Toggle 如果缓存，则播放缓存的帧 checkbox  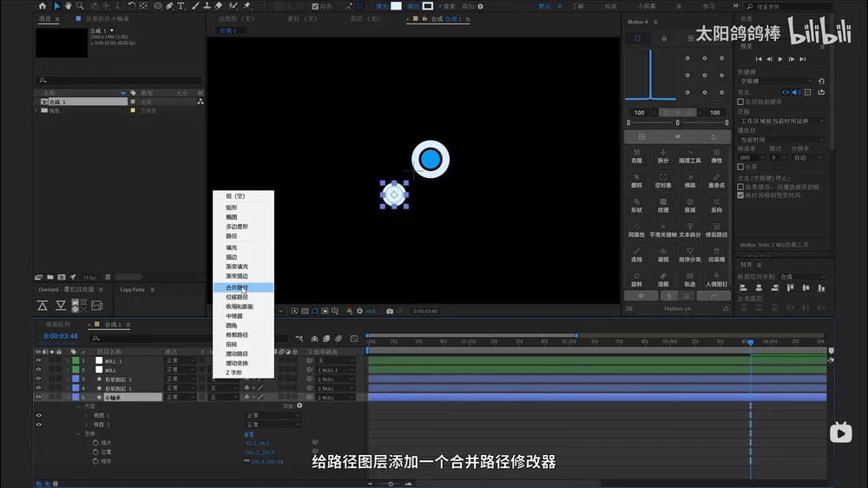click(x=740, y=188)
